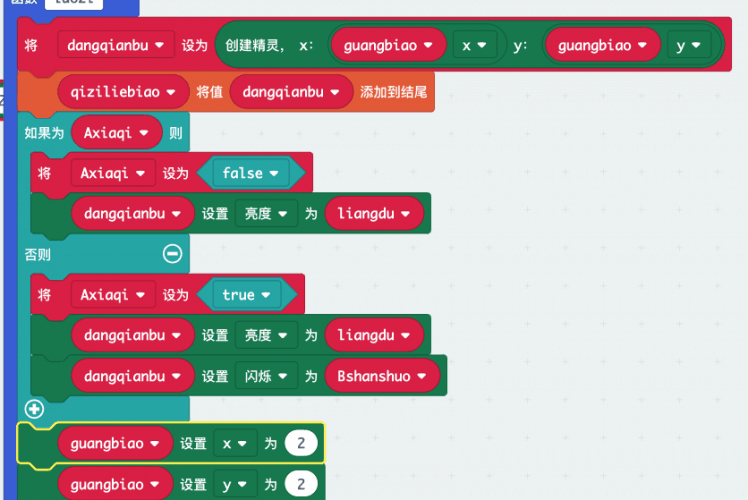The height and width of the screenshot is (500, 748).
Task: Click the value 2 in the guangbiao x block
Action: point(300,443)
